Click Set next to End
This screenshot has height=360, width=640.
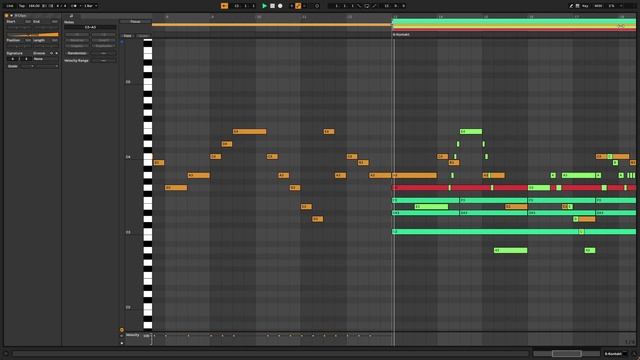click(54, 21)
